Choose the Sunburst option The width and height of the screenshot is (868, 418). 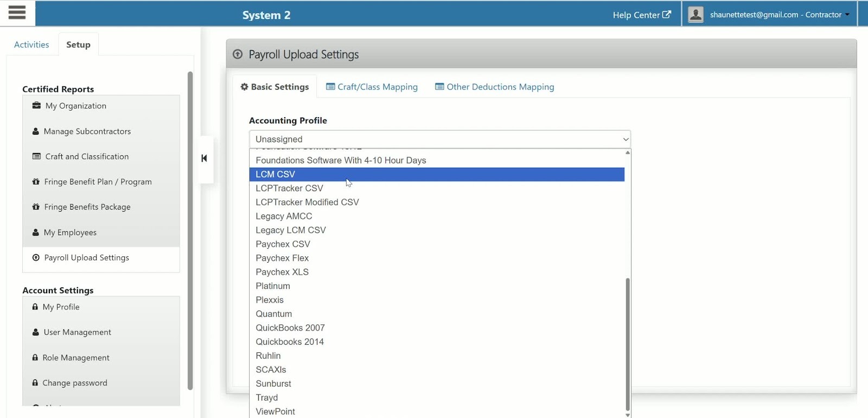click(x=437, y=384)
